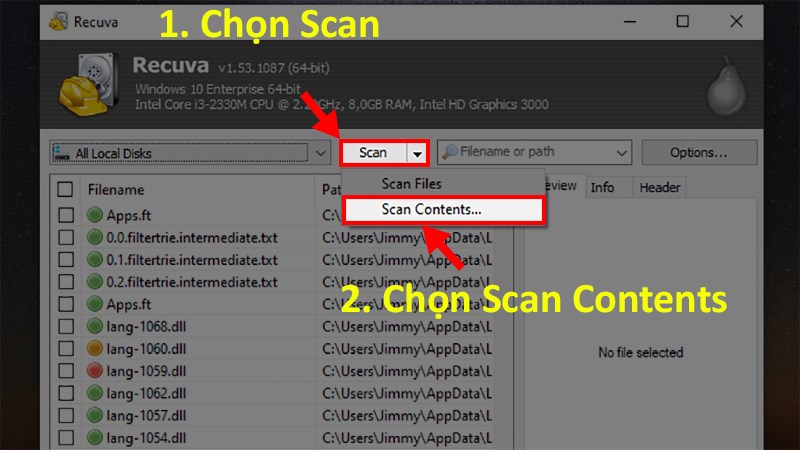This screenshot has height=450, width=800.
Task: Open the Options... dialog
Action: [698, 153]
